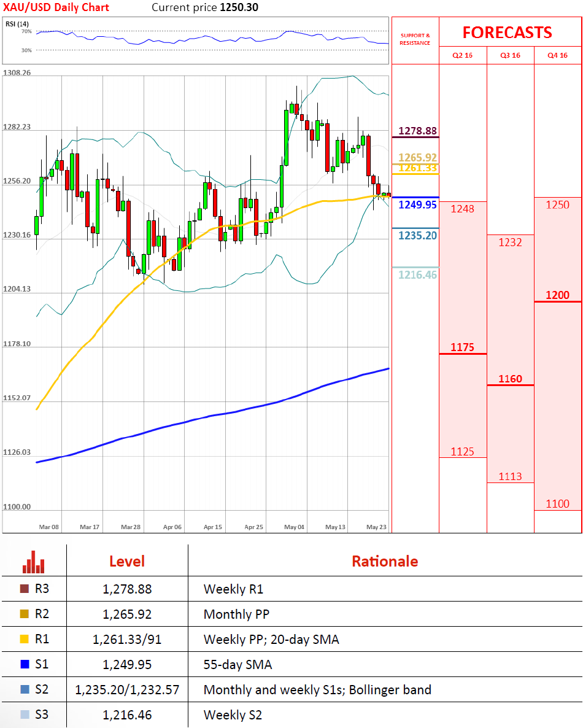583x728 pixels.
Task: Click the Q4 16 median forecast 1200
Action: [x=557, y=295]
